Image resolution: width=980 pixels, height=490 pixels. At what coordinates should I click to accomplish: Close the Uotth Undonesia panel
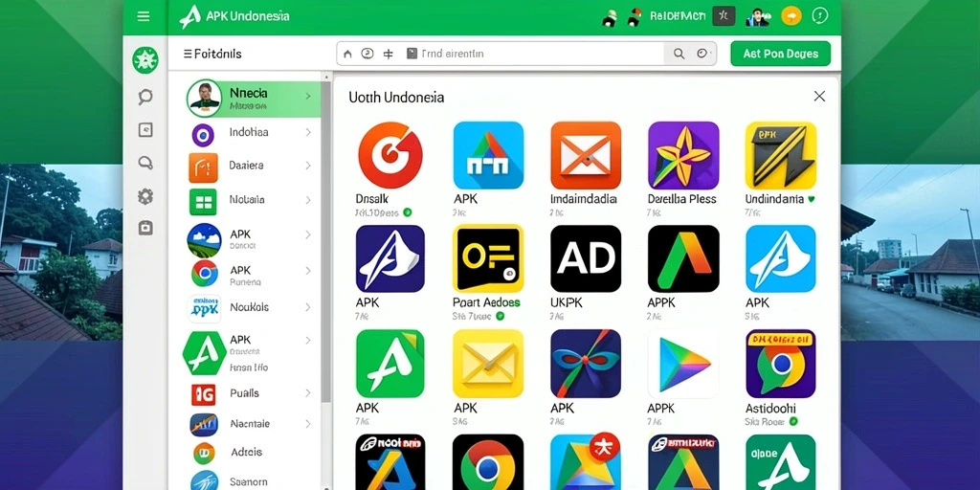tap(819, 97)
